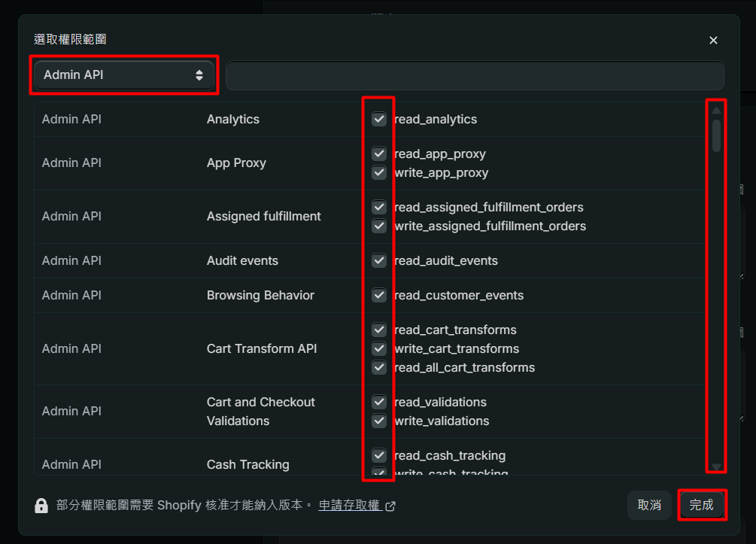Click the 申請存取權 link

pyautogui.click(x=349, y=506)
